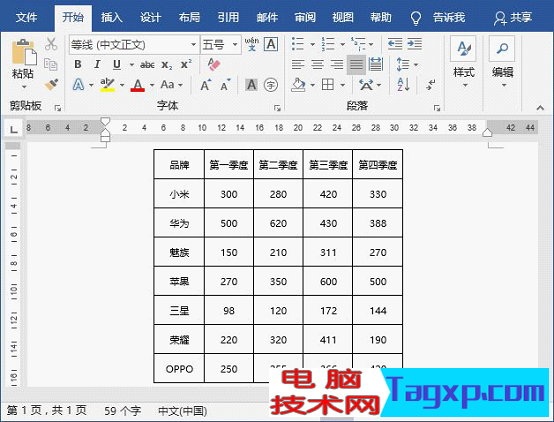
Task: Open Clipboard pane launcher
Action: point(58,108)
